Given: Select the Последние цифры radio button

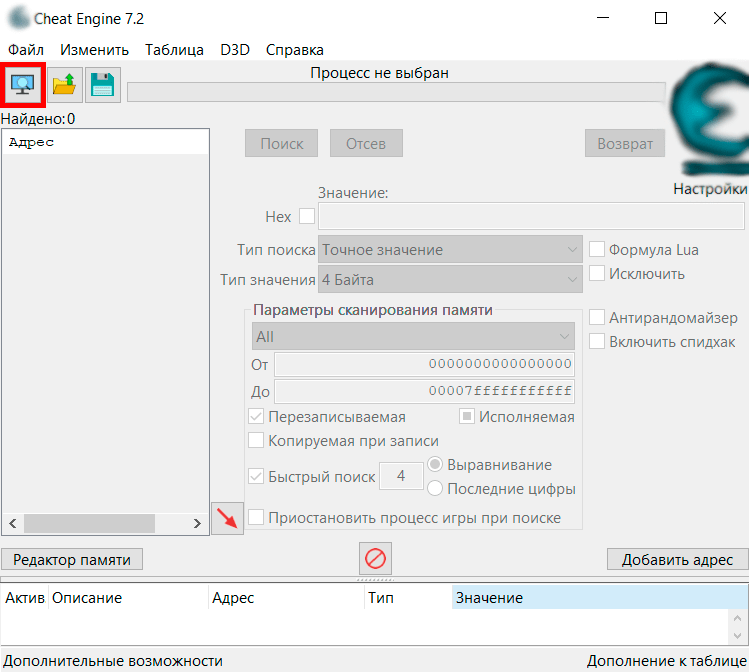Looking at the screenshot, I should click(435, 488).
